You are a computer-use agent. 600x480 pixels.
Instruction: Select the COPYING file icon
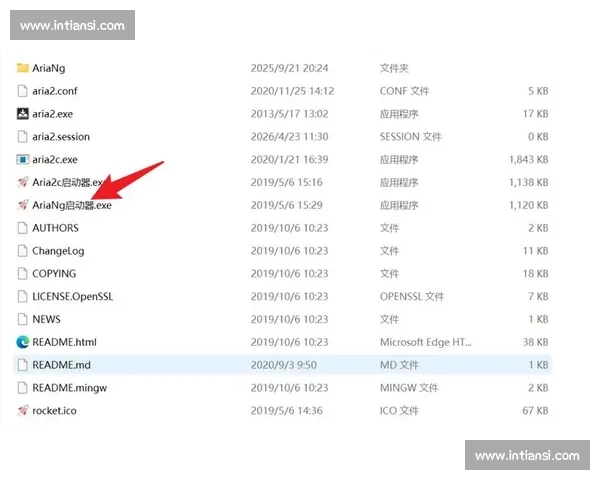pos(23,274)
